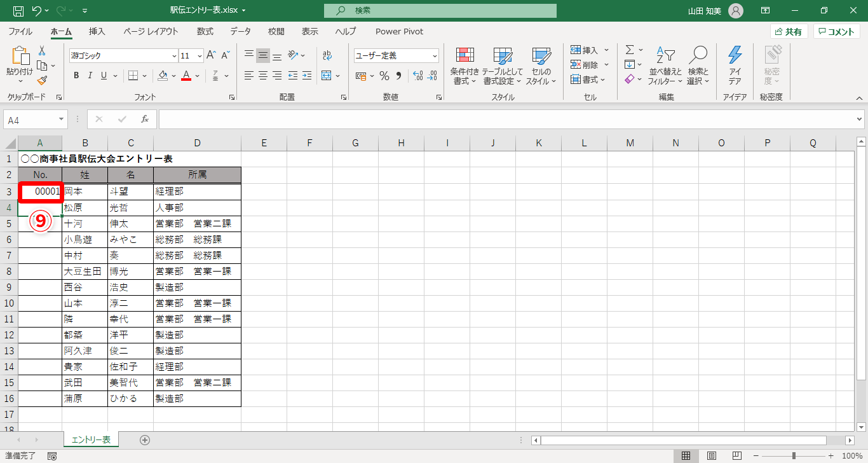Click the 共有 share button
The image size is (868, 463).
[789, 32]
